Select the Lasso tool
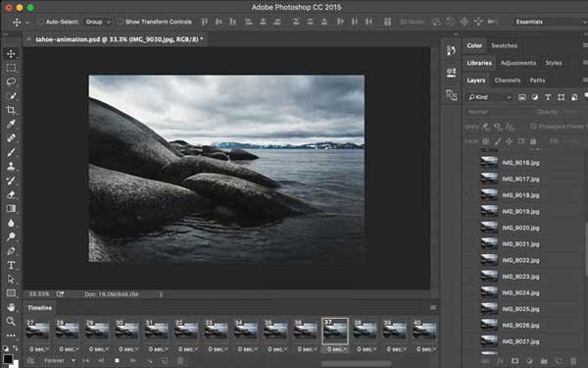 tap(11, 81)
